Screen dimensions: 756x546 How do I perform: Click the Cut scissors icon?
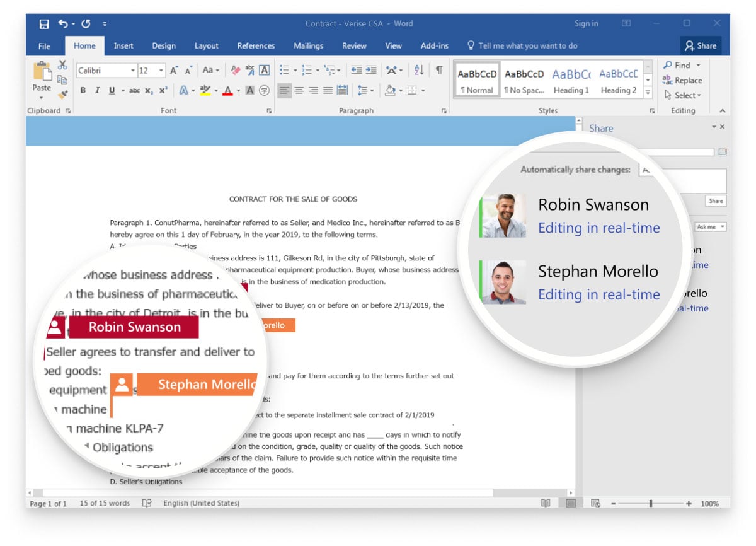pyautogui.click(x=62, y=65)
